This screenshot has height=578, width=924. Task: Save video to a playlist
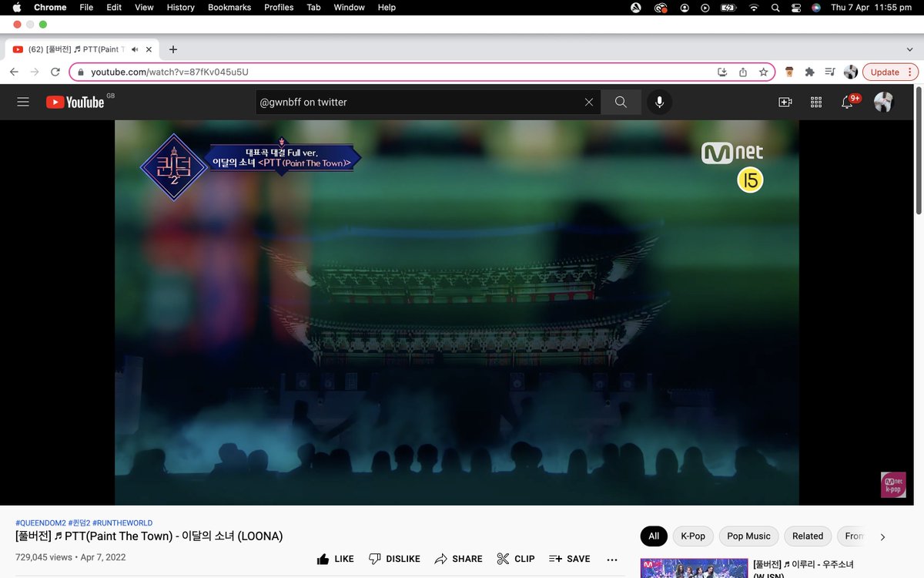coord(570,559)
